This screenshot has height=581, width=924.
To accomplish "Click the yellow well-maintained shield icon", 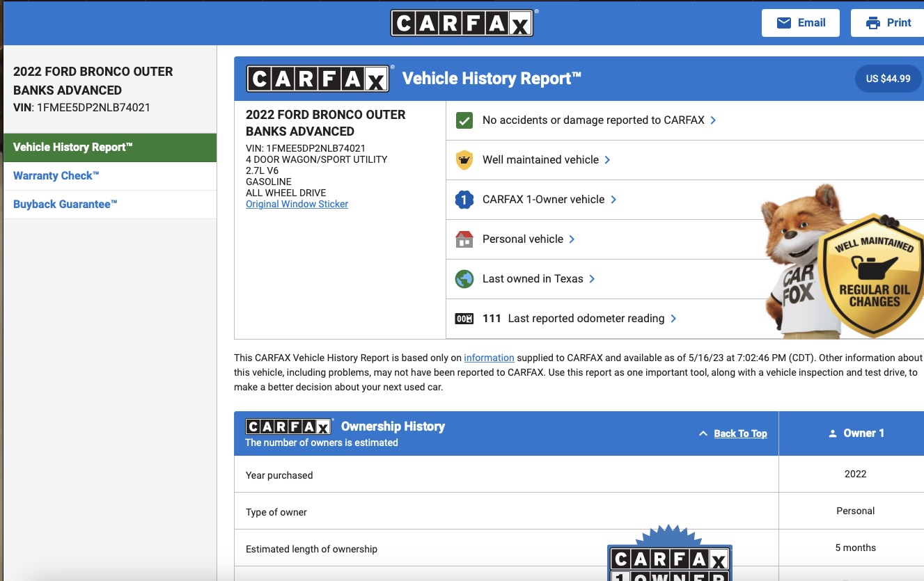I will coord(464,160).
